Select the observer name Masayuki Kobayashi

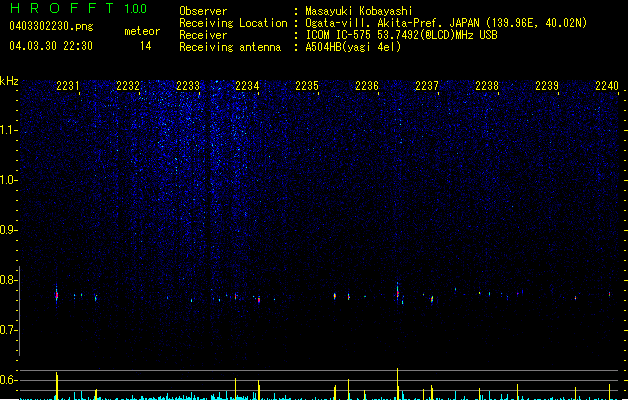(359, 11)
